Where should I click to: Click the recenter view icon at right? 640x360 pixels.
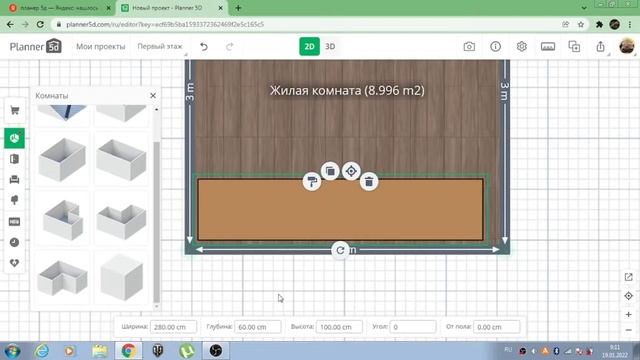pos(629,296)
